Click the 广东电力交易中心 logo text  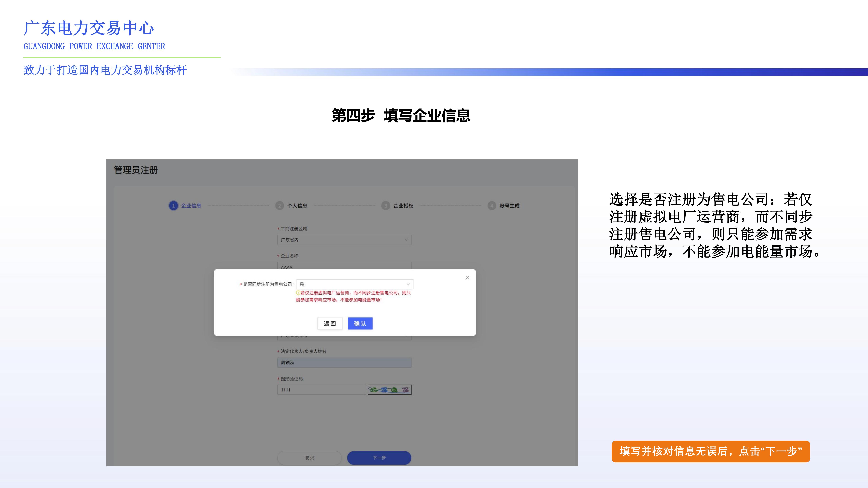tap(89, 29)
